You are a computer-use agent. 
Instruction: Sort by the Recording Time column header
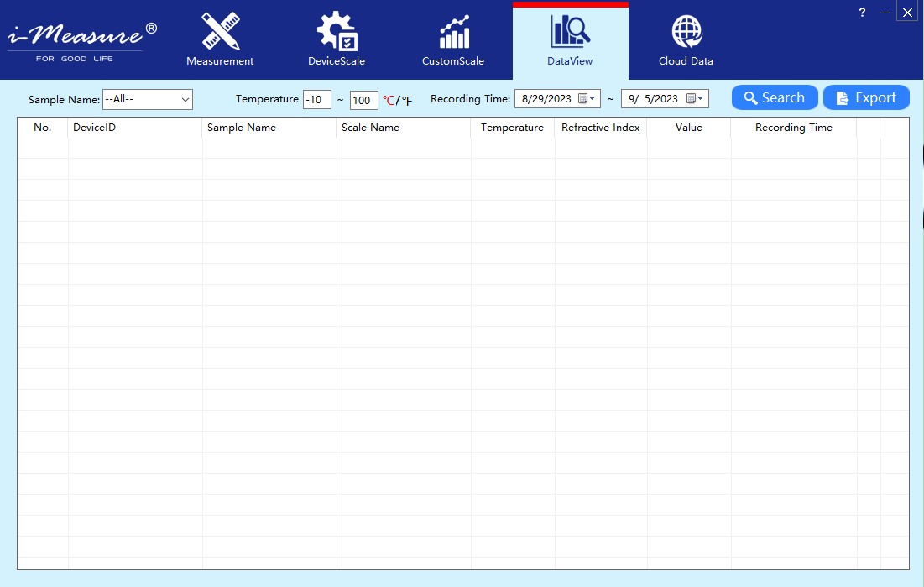coord(793,128)
